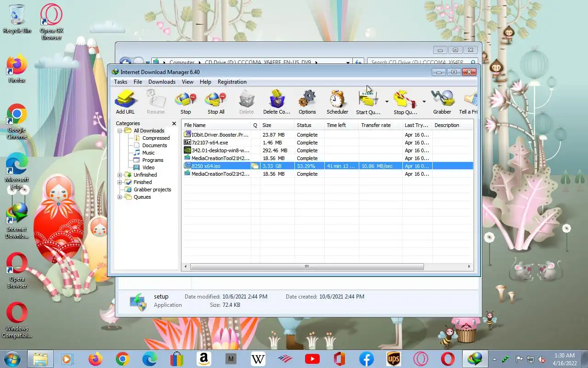This screenshot has height=368, width=588.
Task: Expand the Finished category node
Action: (x=120, y=182)
